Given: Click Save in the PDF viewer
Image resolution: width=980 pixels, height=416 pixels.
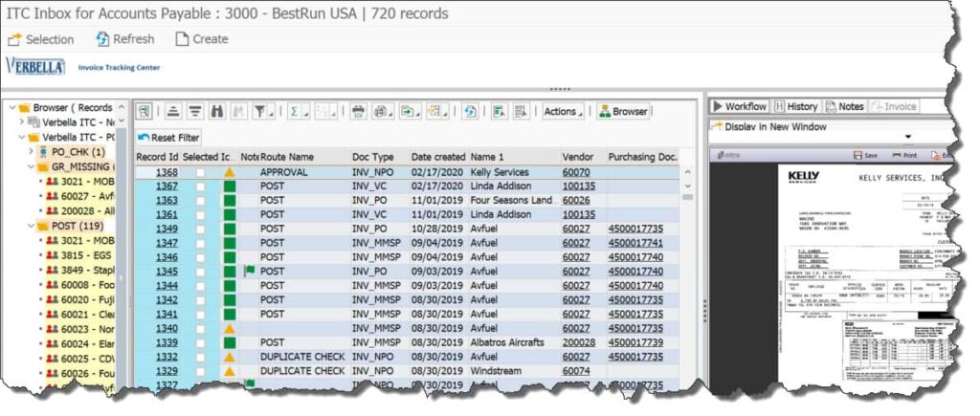Looking at the screenshot, I should [865, 155].
